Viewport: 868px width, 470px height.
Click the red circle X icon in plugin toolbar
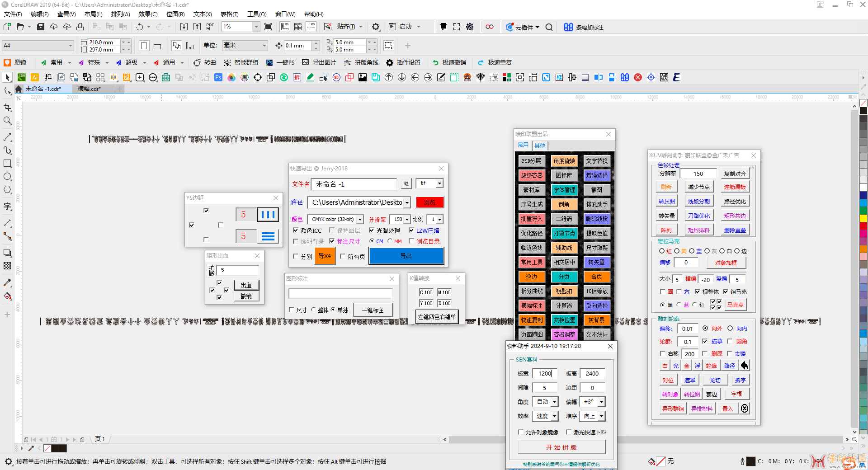point(638,78)
